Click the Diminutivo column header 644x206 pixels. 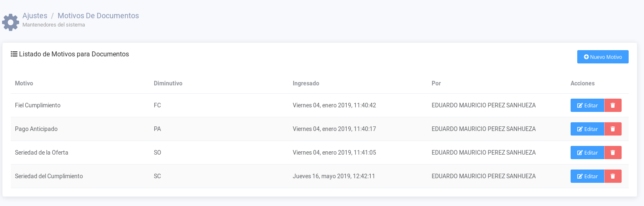(x=168, y=83)
